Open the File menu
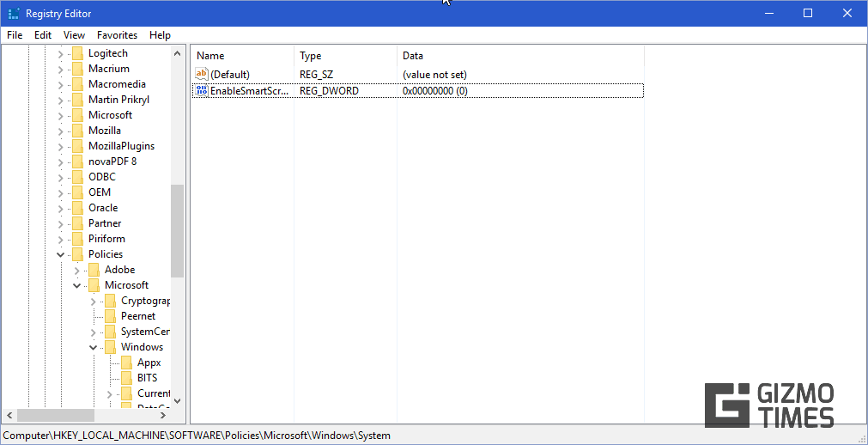The image size is (868, 445). (15, 35)
